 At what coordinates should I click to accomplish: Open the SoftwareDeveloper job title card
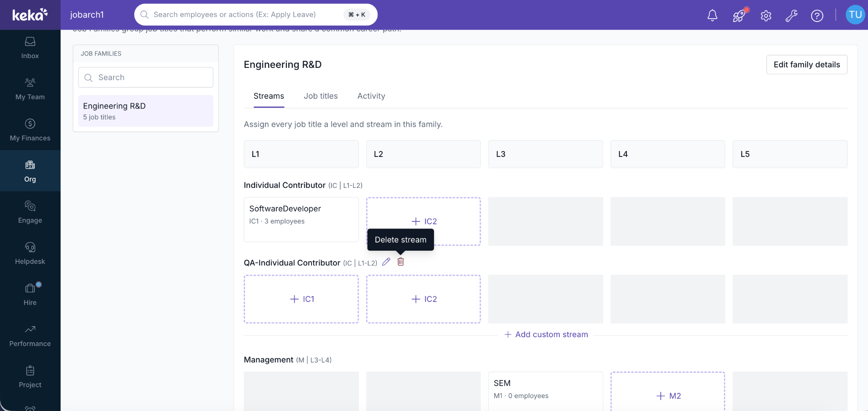(x=301, y=220)
